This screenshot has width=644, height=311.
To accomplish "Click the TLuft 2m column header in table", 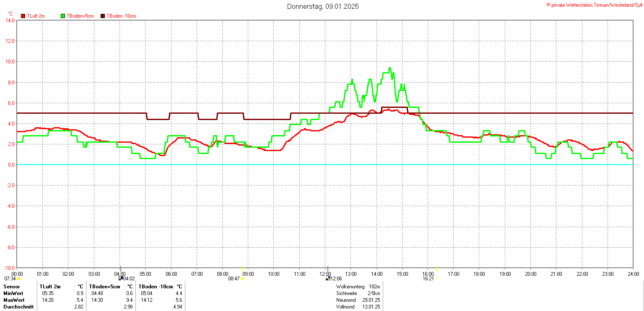I will [x=50, y=287].
